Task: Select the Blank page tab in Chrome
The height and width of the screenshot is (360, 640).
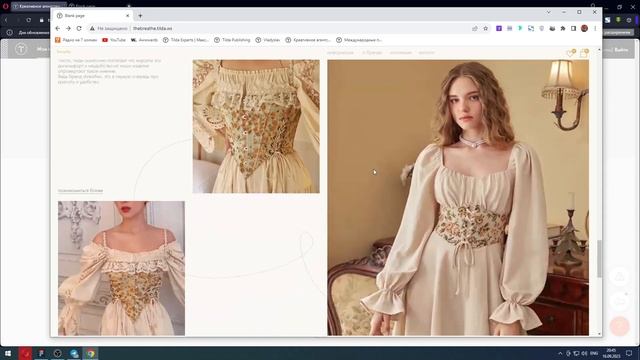Action: tap(93, 16)
